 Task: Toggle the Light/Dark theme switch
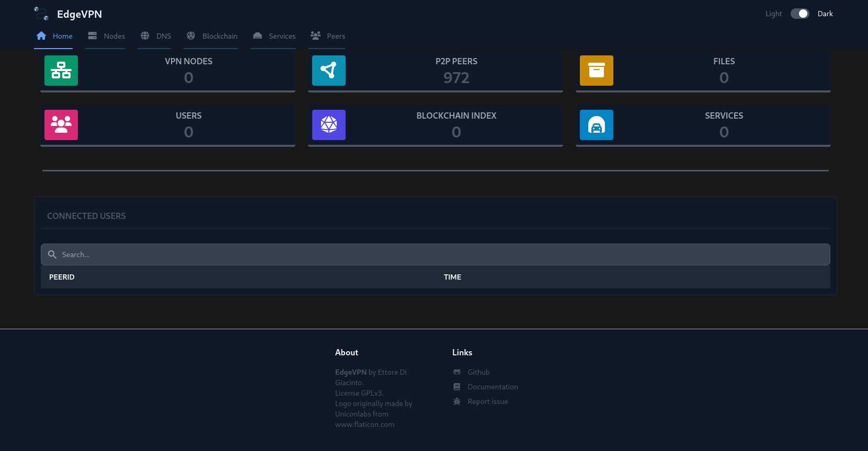coord(800,14)
